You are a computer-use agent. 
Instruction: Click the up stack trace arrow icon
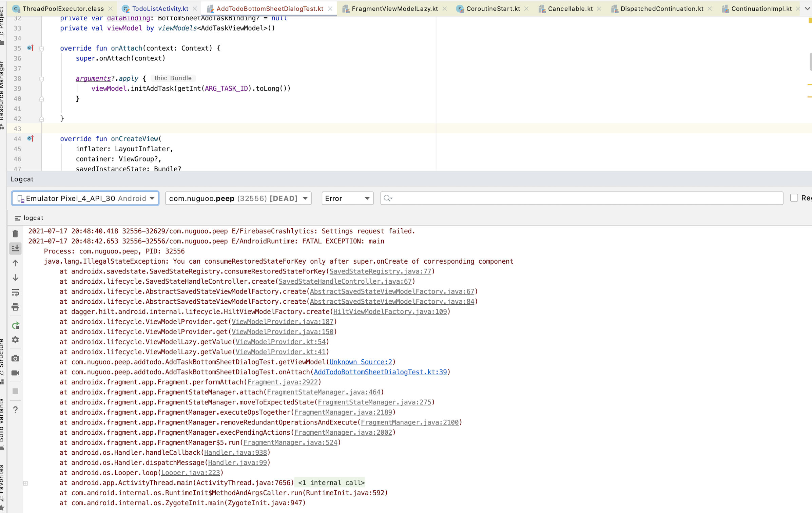[15, 263]
